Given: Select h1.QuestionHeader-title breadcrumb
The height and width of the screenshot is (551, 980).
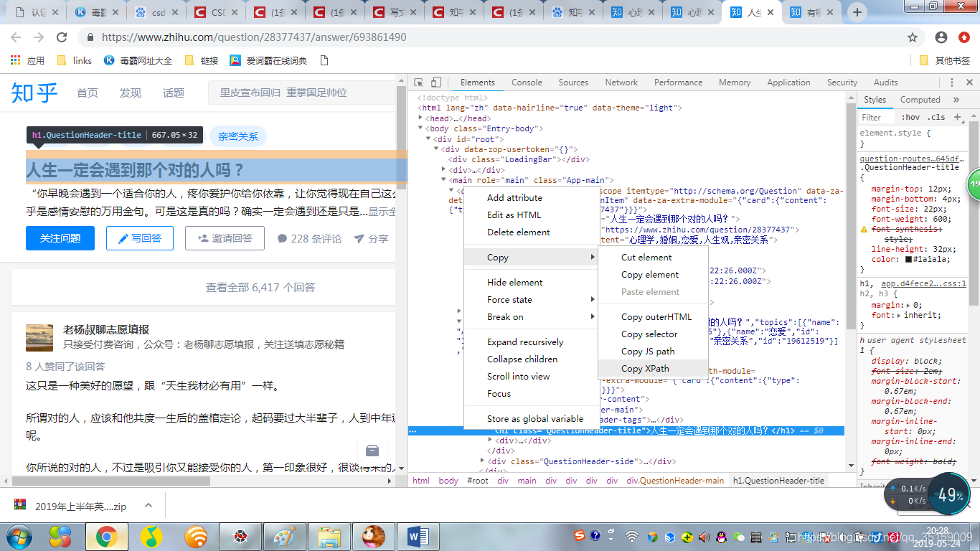Looking at the screenshot, I should click(x=778, y=481).
